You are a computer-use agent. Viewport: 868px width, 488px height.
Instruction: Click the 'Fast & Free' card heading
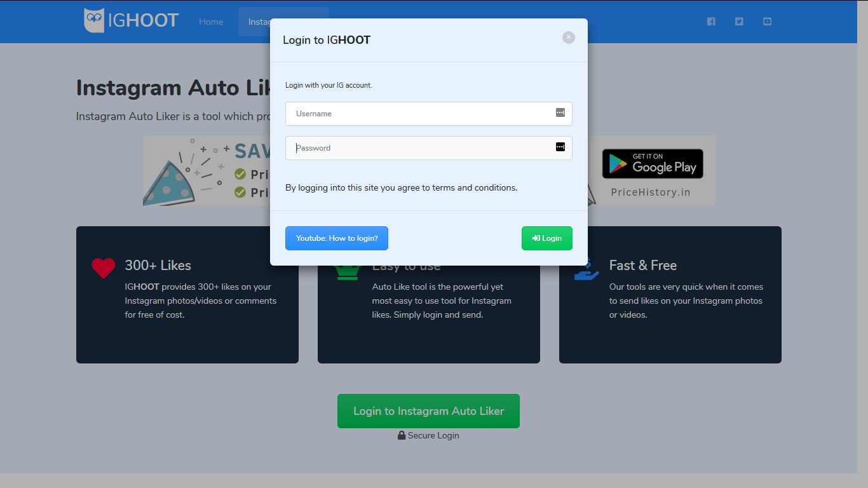(643, 266)
